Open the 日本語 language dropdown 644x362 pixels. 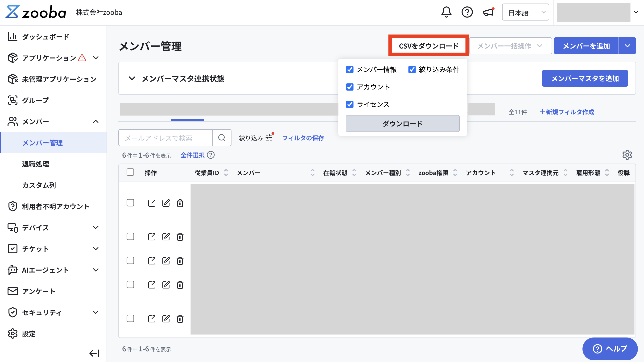(x=525, y=12)
